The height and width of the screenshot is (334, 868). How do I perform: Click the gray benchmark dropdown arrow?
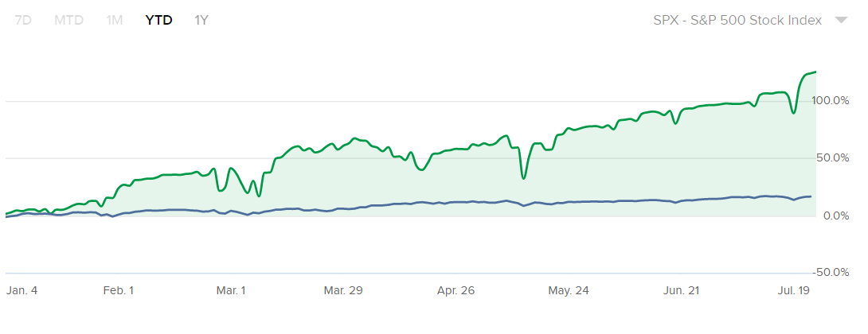click(x=841, y=21)
